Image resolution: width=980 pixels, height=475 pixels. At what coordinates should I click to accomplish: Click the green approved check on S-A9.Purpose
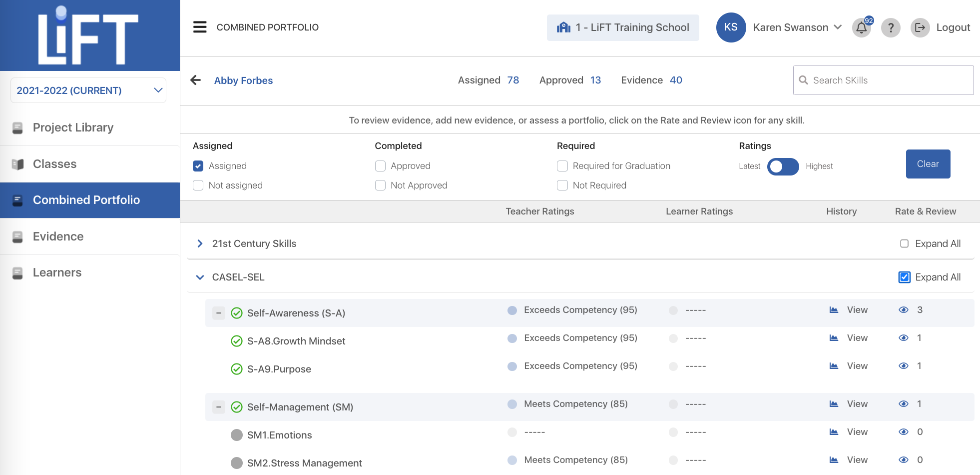click(x=237, y=369)
